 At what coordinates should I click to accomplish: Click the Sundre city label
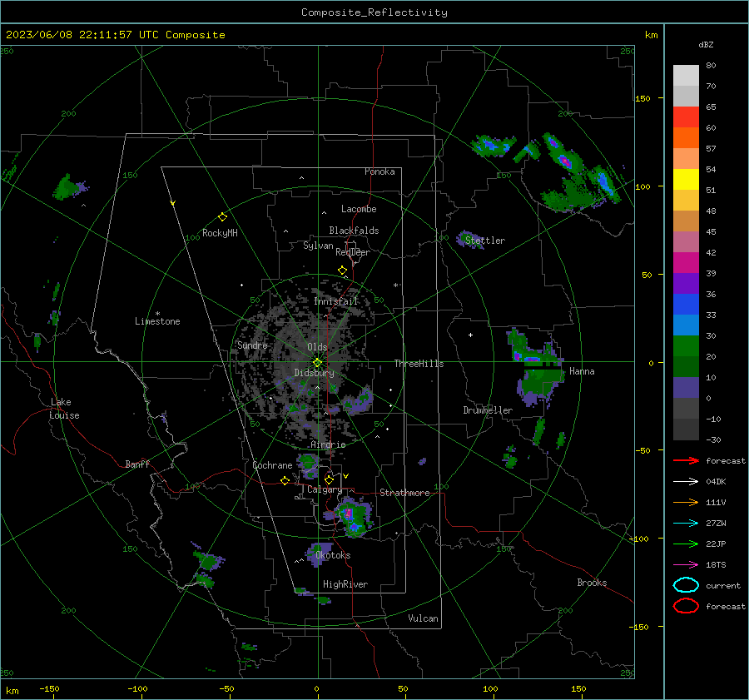point(252,345)
